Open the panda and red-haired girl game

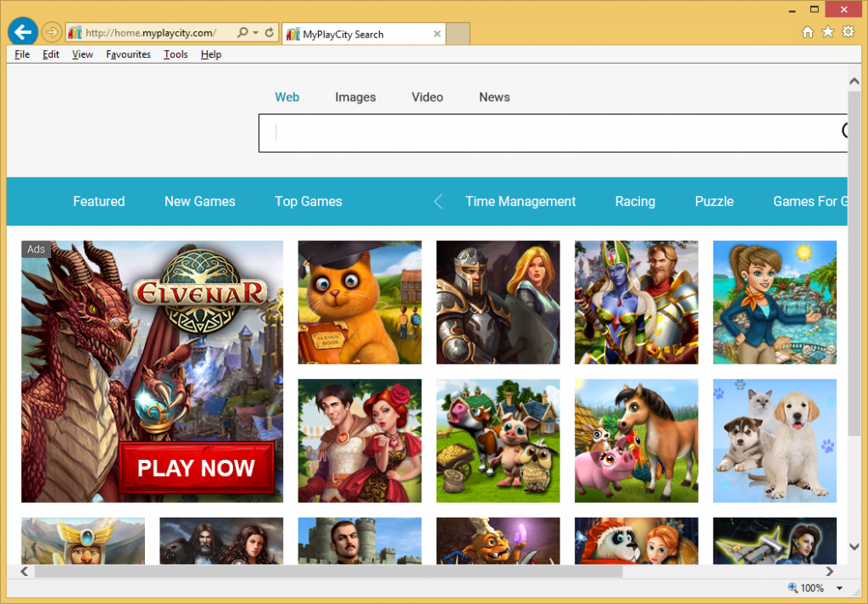click(x=637, y=541)
